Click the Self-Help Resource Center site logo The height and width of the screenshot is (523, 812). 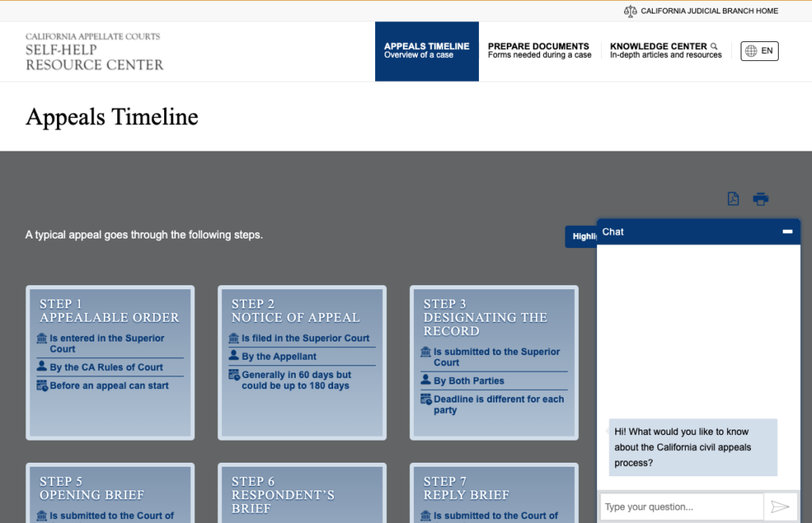point(94,52)
